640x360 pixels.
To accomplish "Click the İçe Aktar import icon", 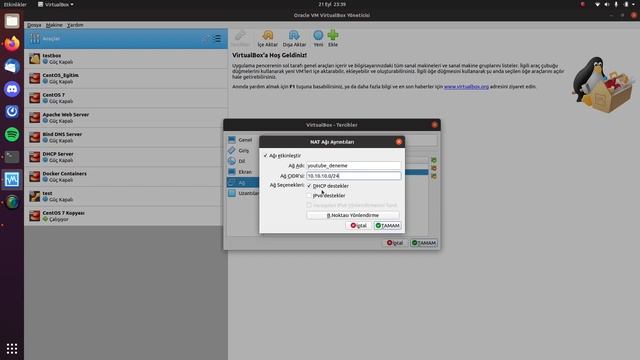I will click(268, 36).
